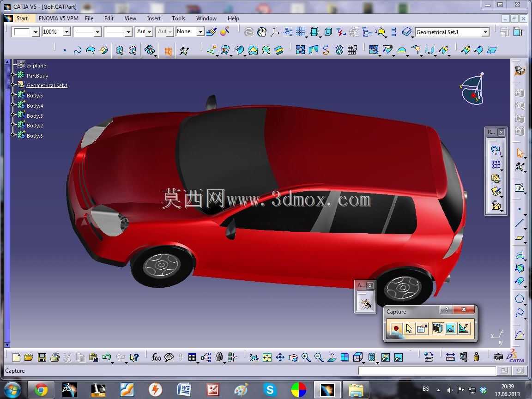Select the Circle tool in right toolbar

[520, 299]
